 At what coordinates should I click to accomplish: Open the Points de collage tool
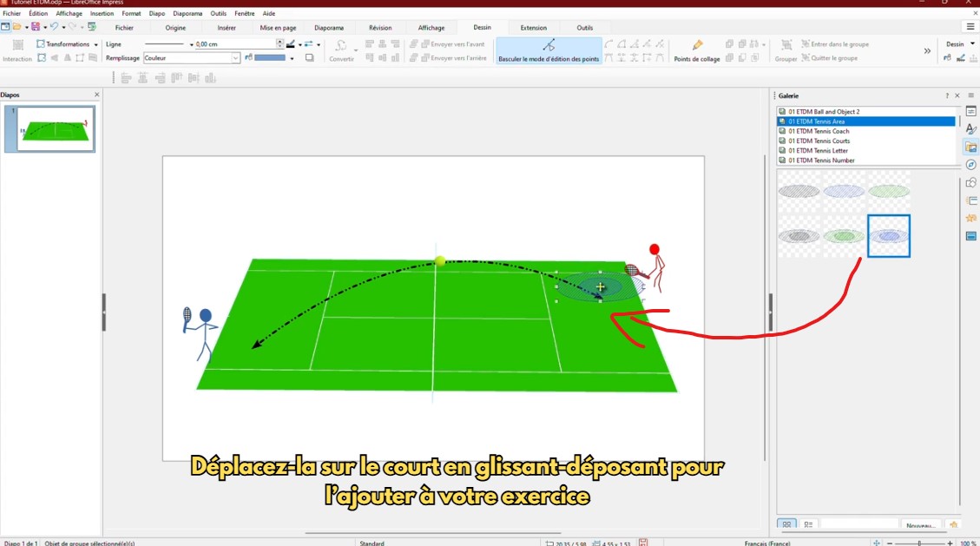697,50
